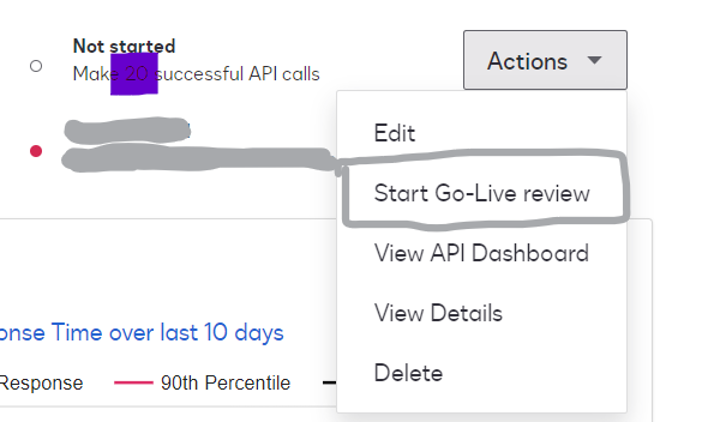Click the Actions button label text

pyautogui.click(x=527, y=61)
